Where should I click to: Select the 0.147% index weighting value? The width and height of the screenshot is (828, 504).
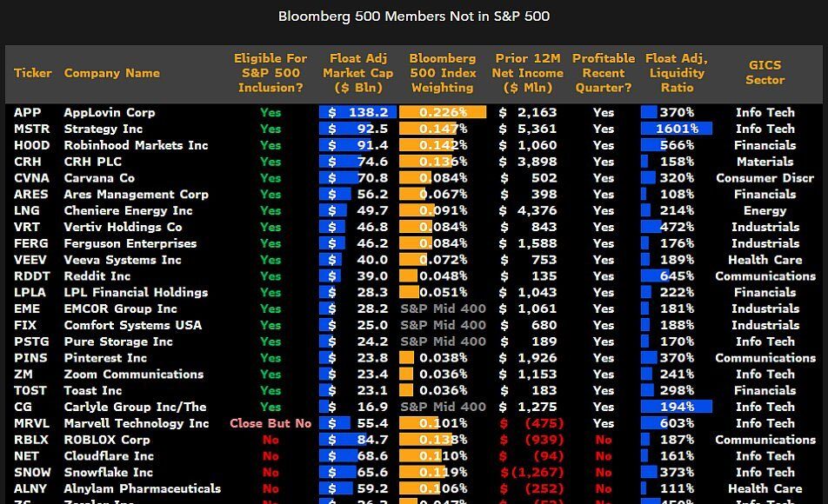coord(443,129)
